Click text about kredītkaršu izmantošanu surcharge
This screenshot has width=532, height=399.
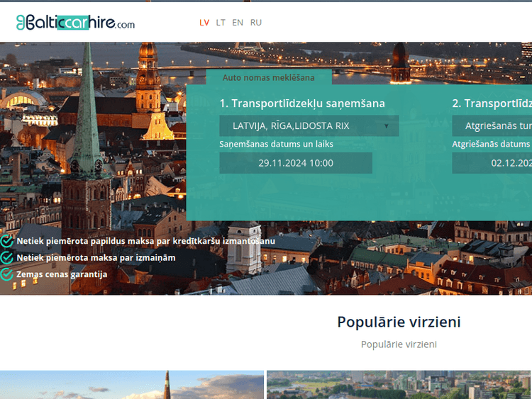(146, 241)
